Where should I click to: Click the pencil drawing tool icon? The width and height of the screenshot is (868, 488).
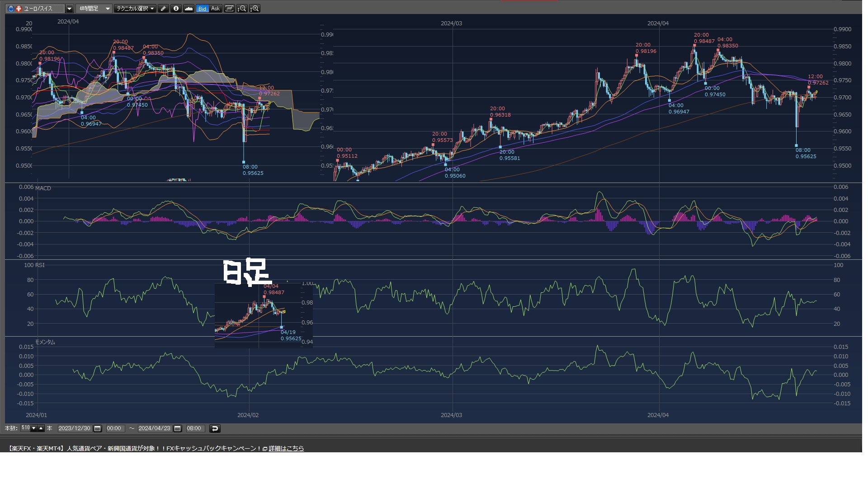point(164,9)
